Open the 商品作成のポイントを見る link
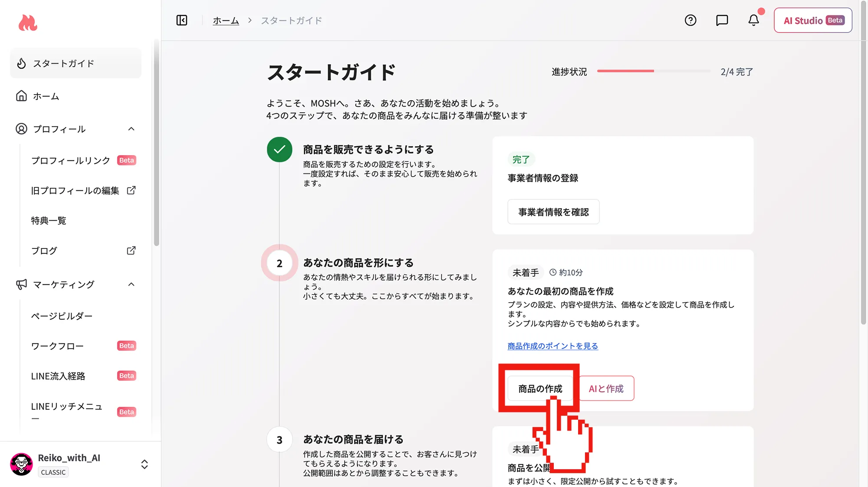Viewport: 868px width, 487px height. (x=553, y=346)
